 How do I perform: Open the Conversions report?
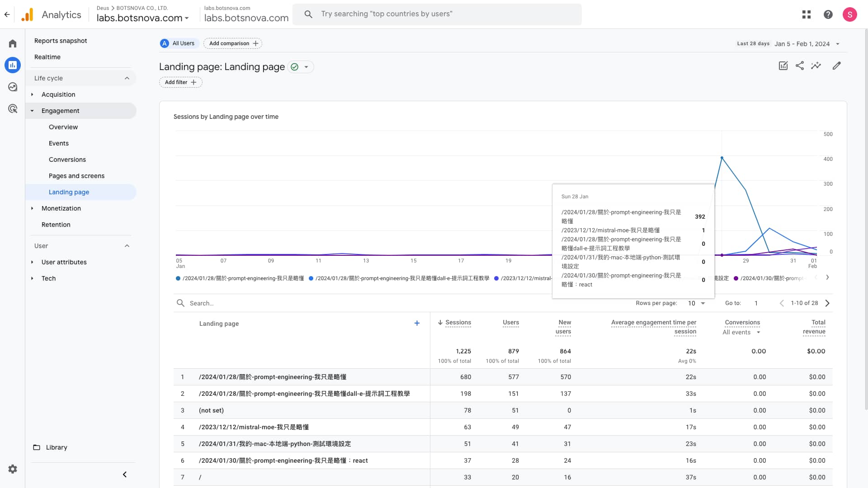point(67,160)
